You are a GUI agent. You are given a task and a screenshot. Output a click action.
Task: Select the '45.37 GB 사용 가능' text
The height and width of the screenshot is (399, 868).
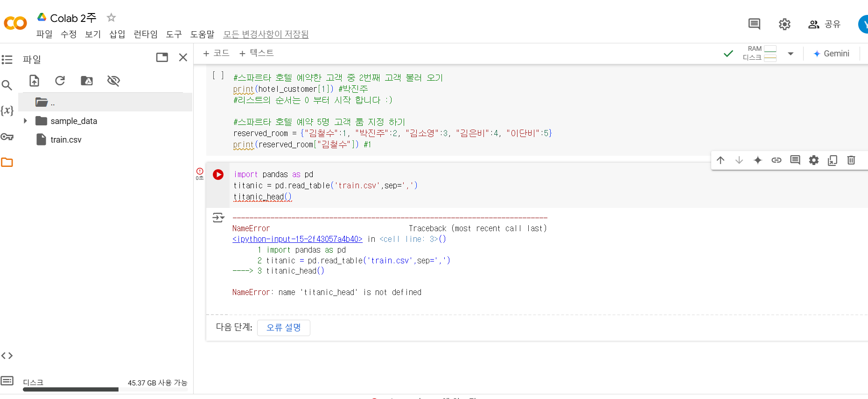point(157,383)
